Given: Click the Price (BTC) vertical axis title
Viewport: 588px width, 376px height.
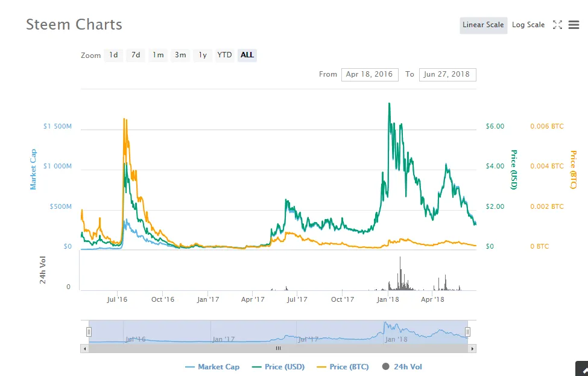Looking at the screenshot, I should [574, 170].
